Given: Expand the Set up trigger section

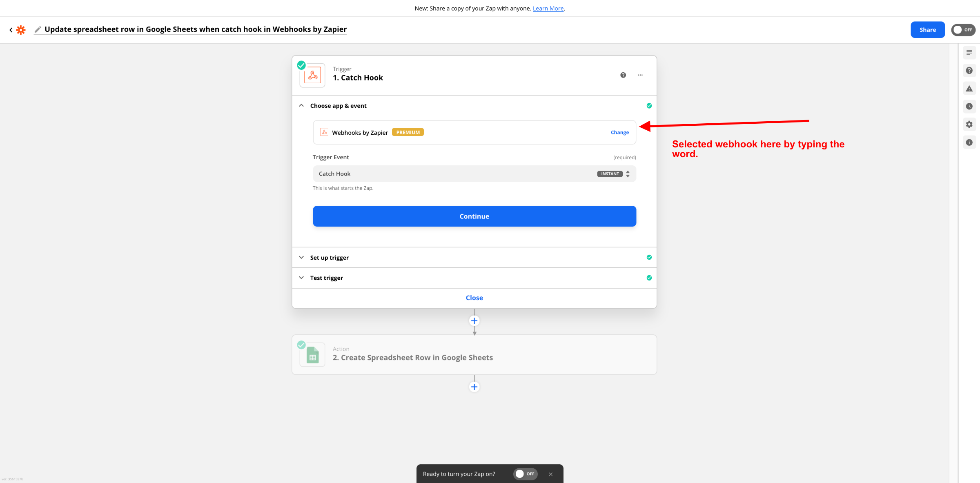Looking at the screenshot, I should tap(474, 258).
